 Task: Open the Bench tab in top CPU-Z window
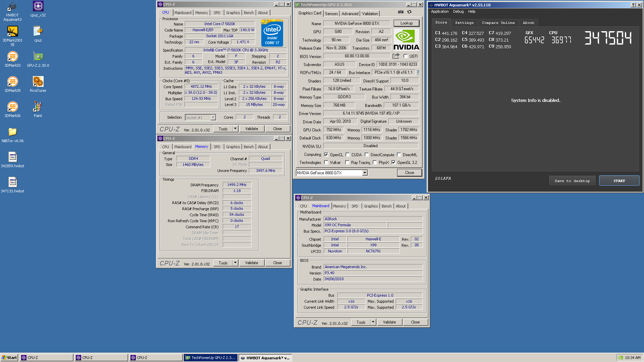click(x=249, y=13)
